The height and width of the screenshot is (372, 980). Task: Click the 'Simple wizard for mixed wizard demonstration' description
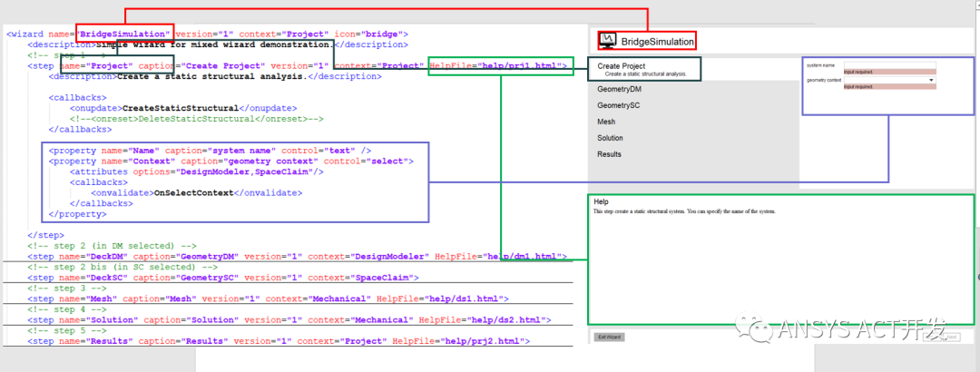coord(218,44)
